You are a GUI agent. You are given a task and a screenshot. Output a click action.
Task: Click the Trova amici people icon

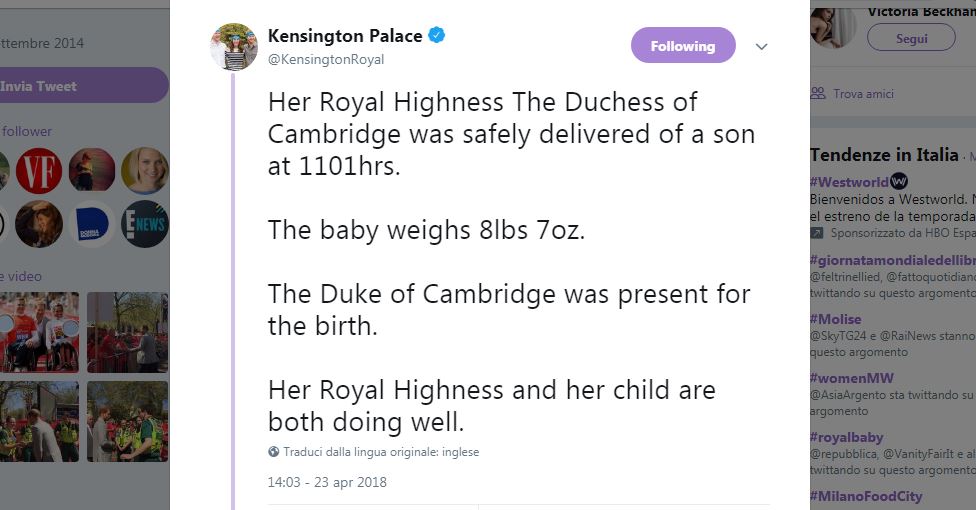(x=818, y=94)
